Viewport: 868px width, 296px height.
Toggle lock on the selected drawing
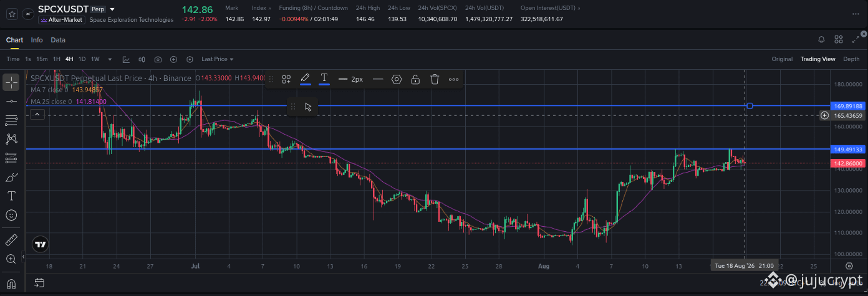coord(415,79)
